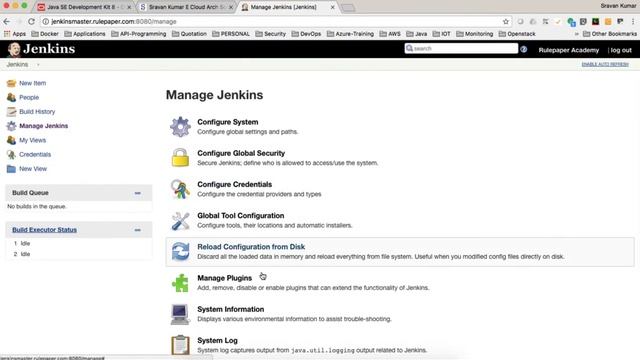640x360 pixels.
Task: Click the browser back arrow
Action: [7, 21]
